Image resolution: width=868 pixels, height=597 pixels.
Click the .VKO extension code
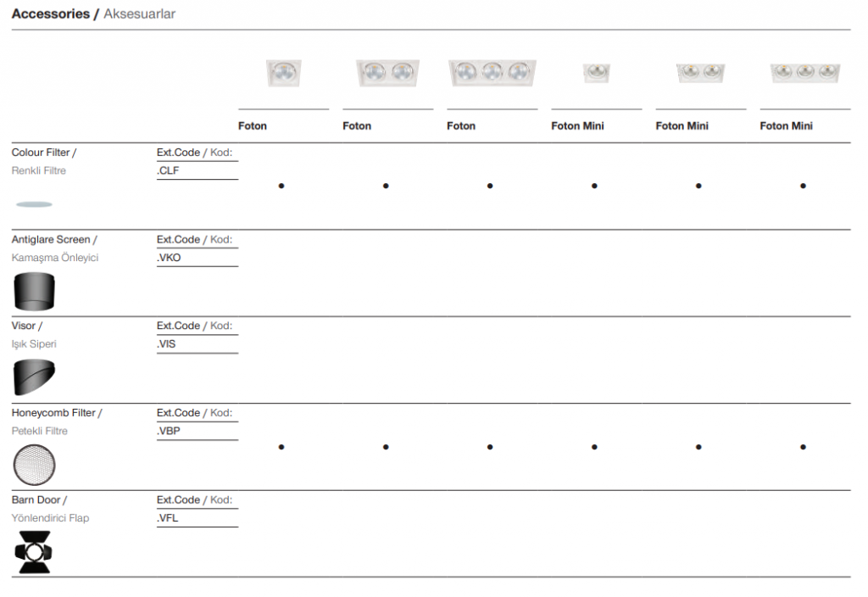[170, 258]
